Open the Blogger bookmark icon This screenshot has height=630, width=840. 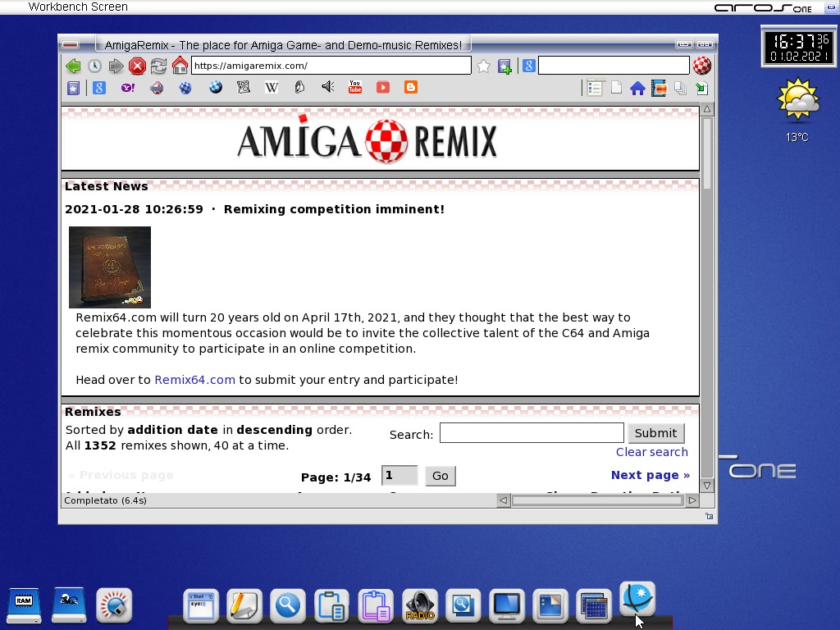[410, 87]
